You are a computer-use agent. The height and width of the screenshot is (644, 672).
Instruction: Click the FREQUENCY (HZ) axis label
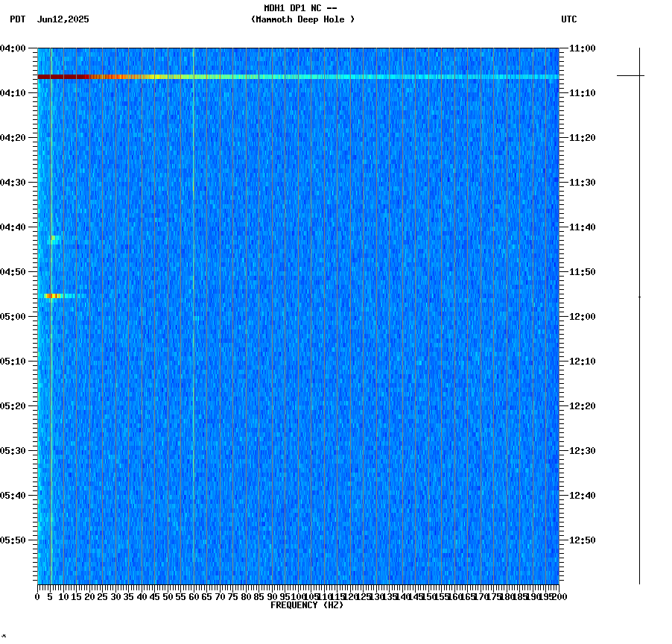coord(308,605)
